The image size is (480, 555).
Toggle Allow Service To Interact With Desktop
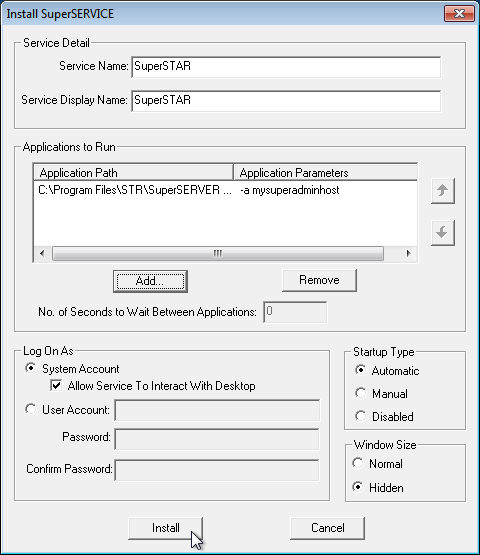(56, 385)
